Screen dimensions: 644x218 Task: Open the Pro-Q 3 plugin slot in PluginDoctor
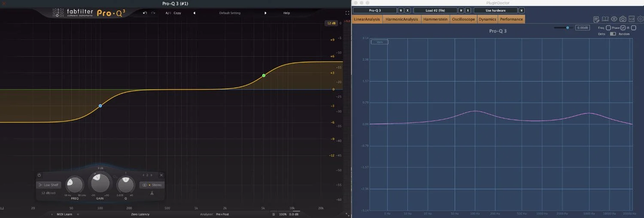(x=375, y=10)
